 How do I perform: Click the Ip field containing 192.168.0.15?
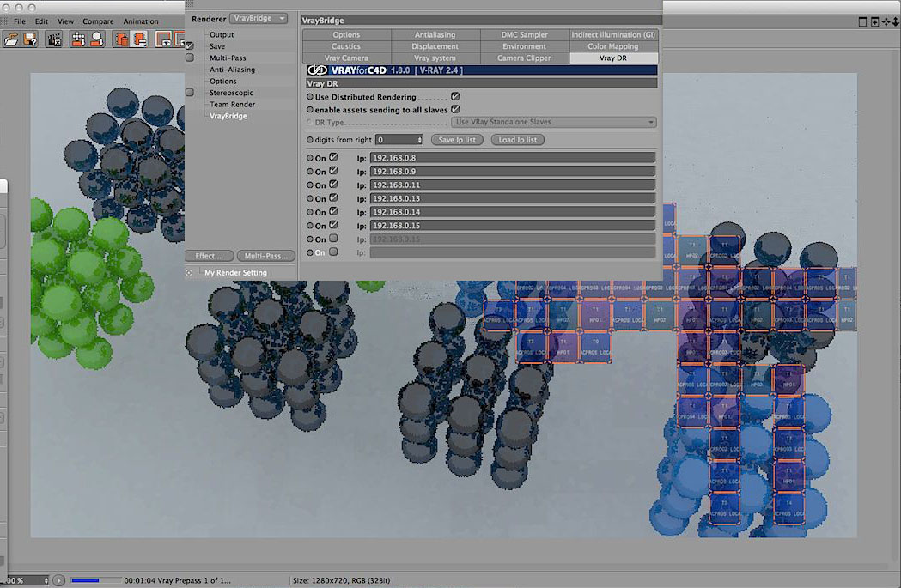pos(513,226)
